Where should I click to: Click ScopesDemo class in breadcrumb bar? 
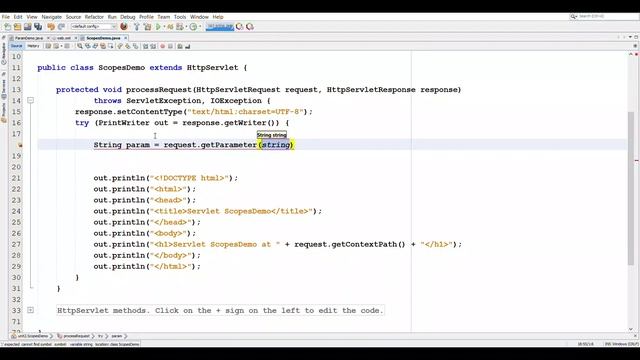click(32, 336)
